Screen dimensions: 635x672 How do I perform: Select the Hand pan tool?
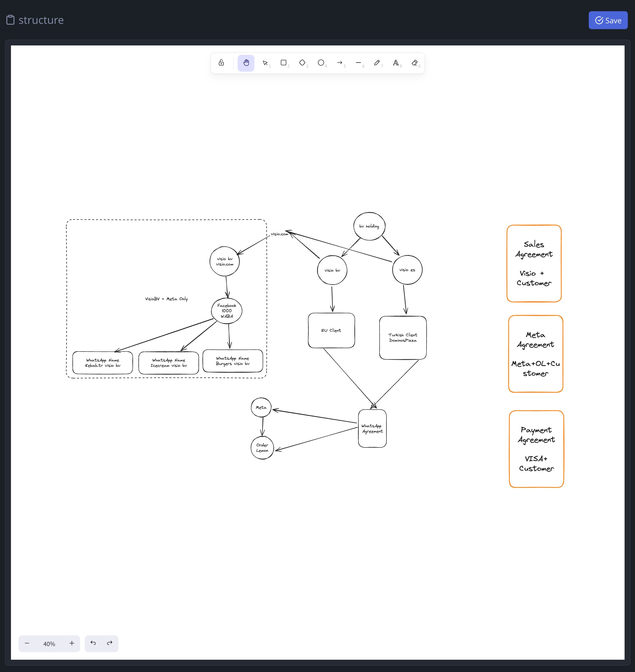(x=246, y=63)
